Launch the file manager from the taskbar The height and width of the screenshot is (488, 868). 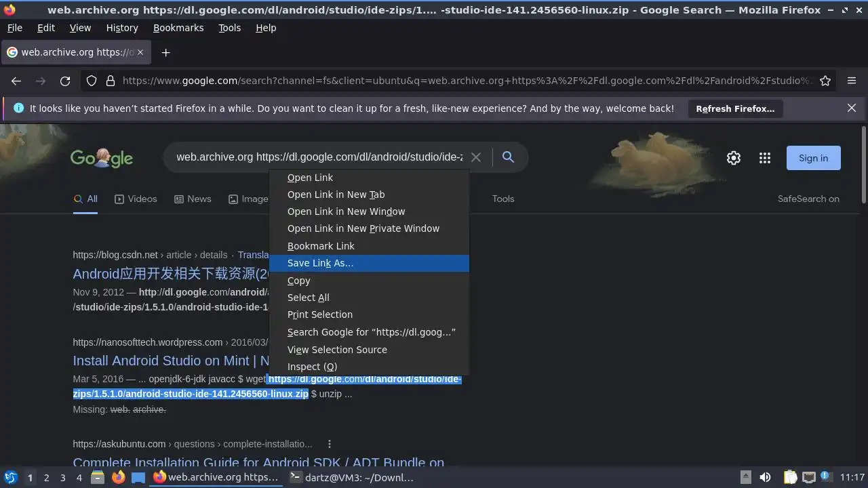pyautogui.click(x=98, y=477)
